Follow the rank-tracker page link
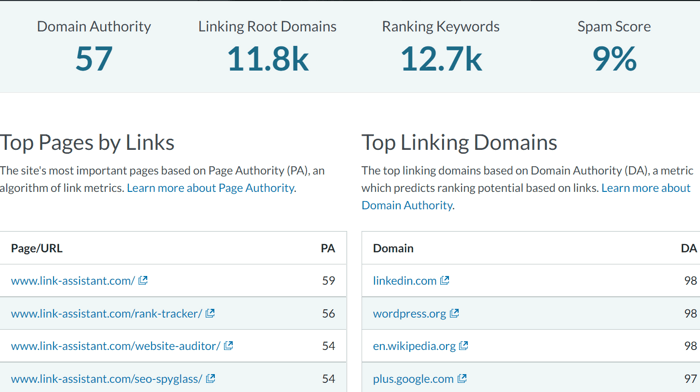 coord(106,313)
